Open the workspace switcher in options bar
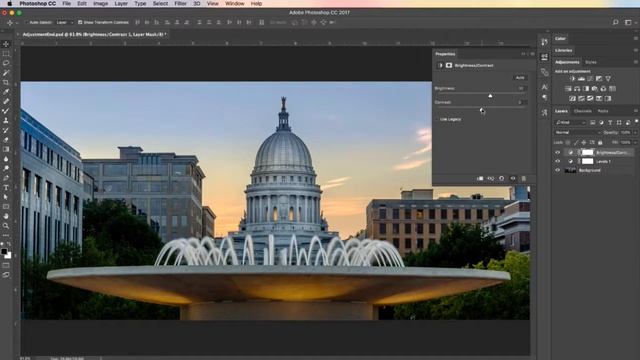 [628, 22]
